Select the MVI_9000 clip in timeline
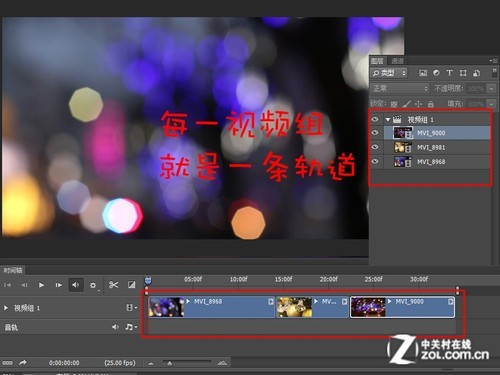The image size is (500, 375). [402, 307]
